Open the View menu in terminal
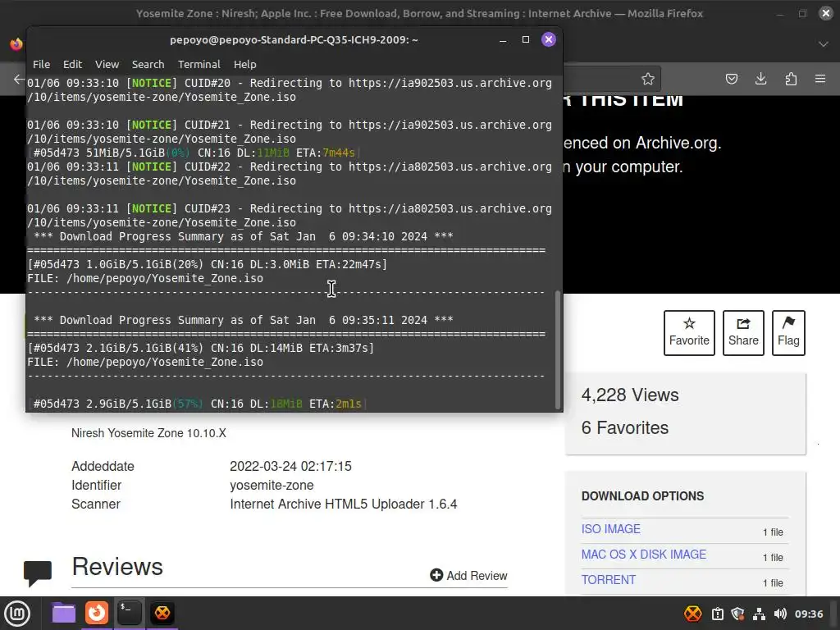This screenshot has width=840, height=630. pos(107,64)
